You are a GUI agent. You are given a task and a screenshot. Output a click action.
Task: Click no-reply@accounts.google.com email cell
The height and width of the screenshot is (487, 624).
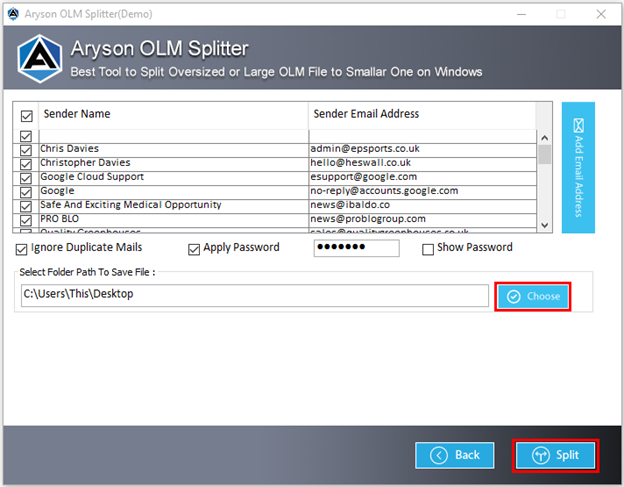(423, 191)
